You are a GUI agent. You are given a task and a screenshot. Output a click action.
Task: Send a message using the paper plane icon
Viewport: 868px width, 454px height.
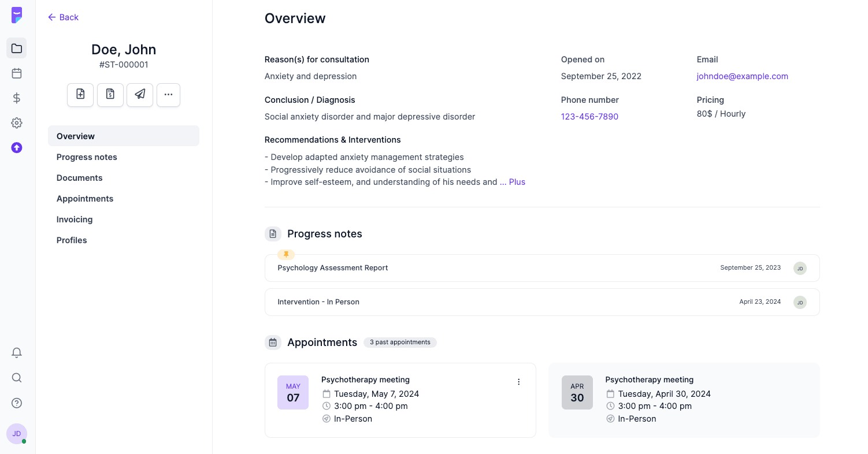coord(139,95)
